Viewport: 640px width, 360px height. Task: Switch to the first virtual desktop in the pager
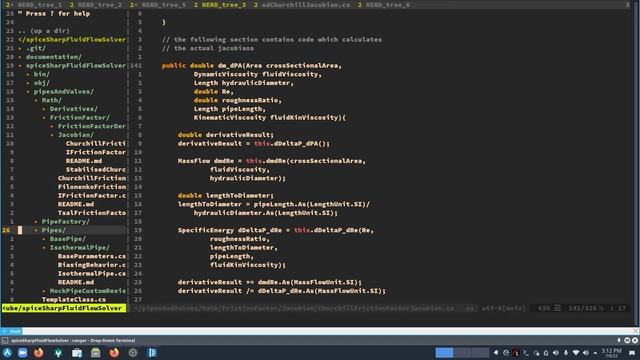click(444, 353)
